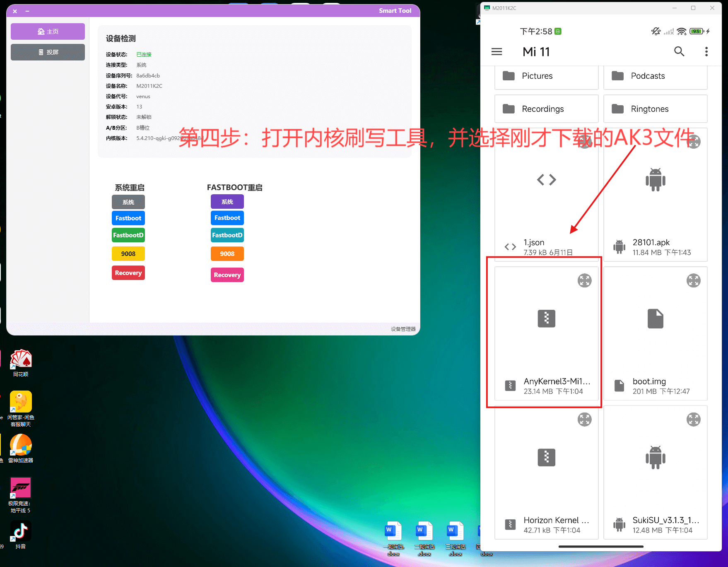Maximize the M2011K2C mirror window
Screen dimensions: 728x567
693,8
